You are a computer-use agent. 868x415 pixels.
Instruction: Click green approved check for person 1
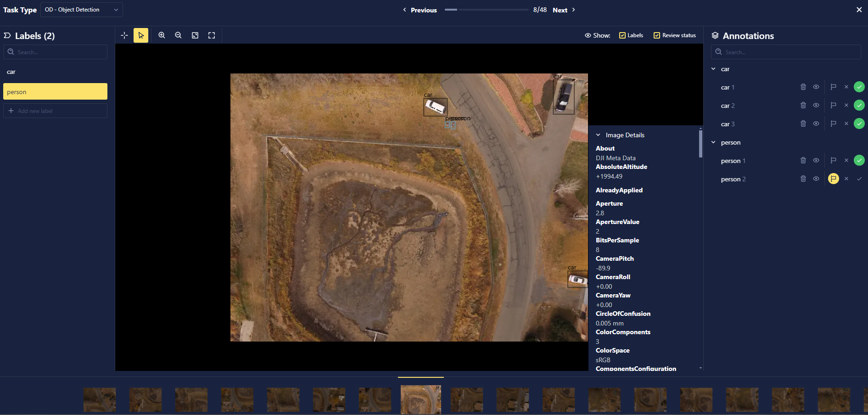click(x=859, y=160)
